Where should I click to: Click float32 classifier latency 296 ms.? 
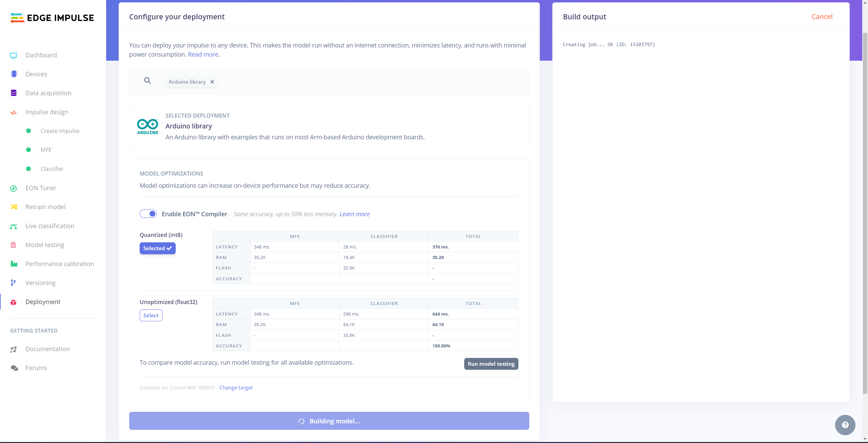[x=351, y=314]
